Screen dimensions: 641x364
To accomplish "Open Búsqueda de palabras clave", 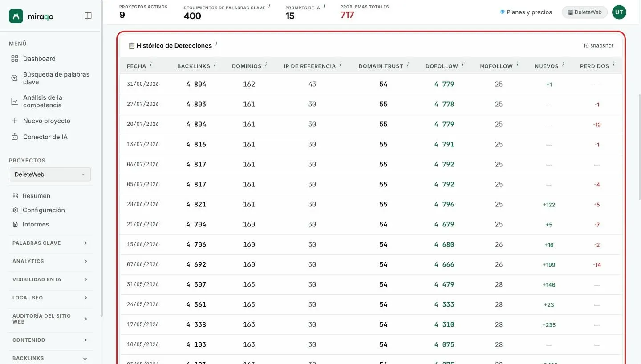I will [56, 78].
